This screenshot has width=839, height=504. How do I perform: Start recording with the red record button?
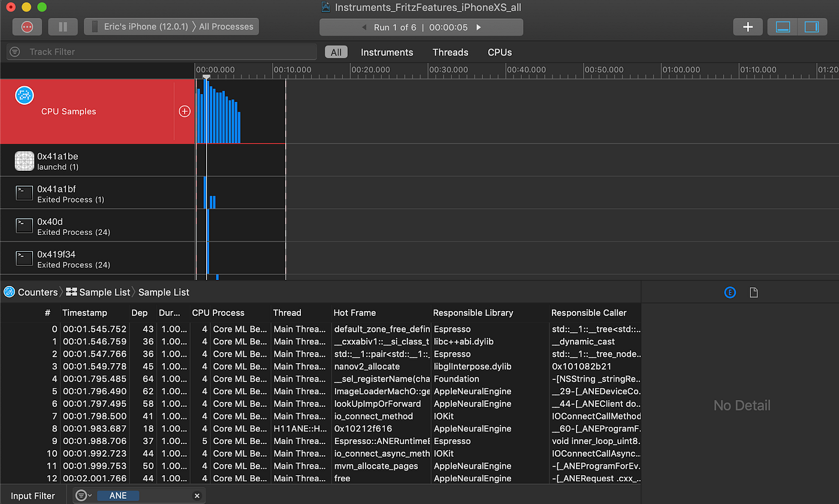click(26, 26)
